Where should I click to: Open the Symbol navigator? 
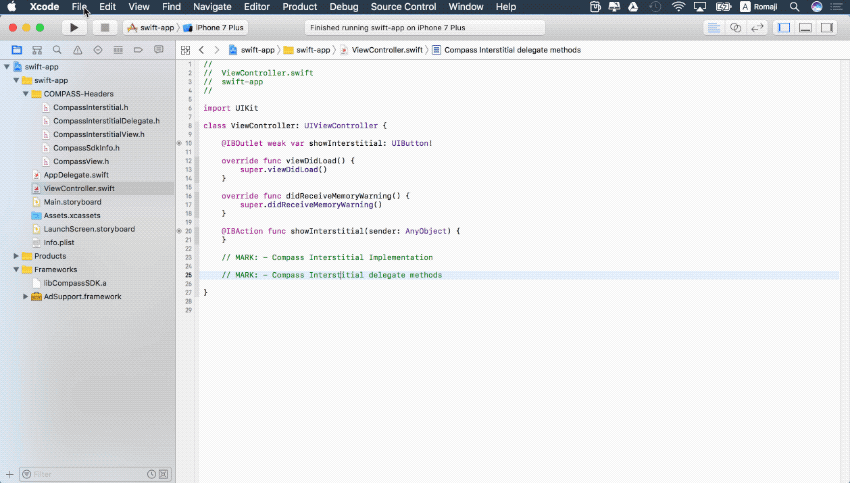(37, 50)
